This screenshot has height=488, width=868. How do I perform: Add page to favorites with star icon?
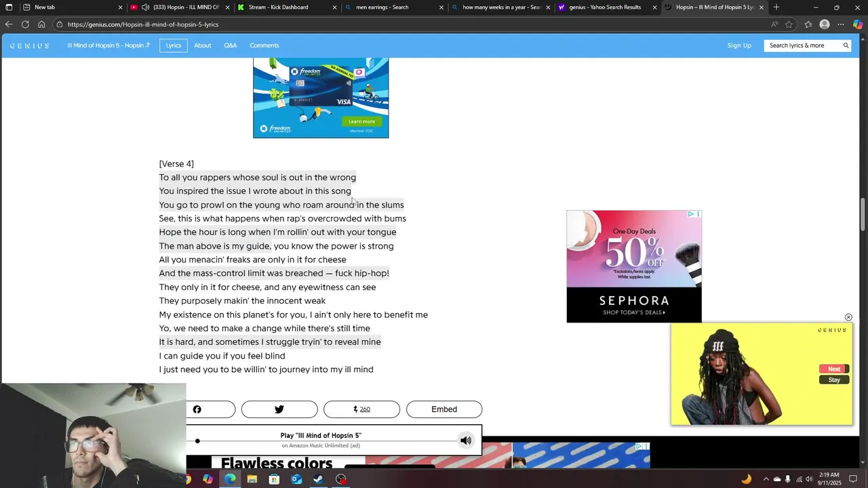789,24
